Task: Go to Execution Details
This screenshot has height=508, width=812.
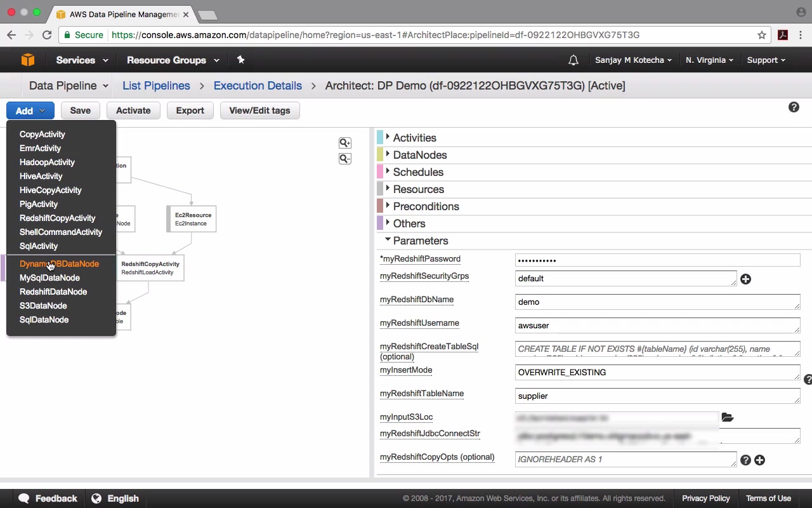Action: click(x=258, y=86)
